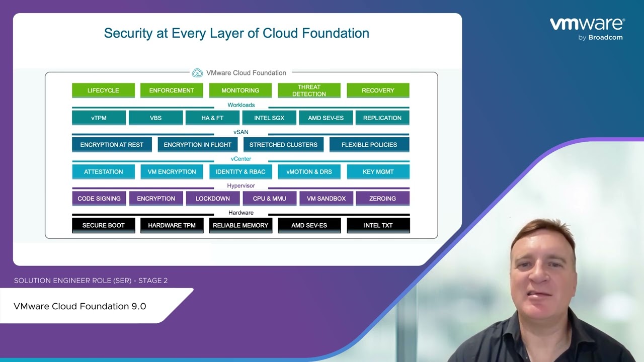Click the purple ENCRYPTION box in Hypervisor row

155,199
